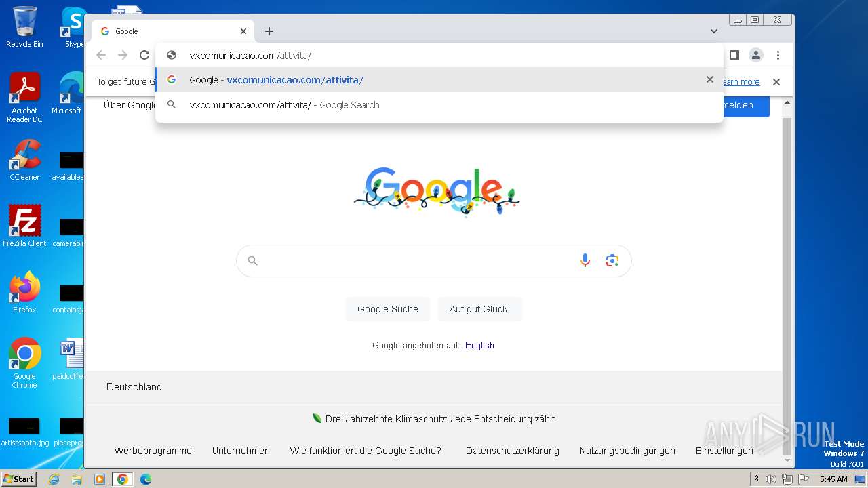This screenshot has height=488, width=868.
Task: Remove the vxcomunicacao suggestion with X
Action: point(710,79)
